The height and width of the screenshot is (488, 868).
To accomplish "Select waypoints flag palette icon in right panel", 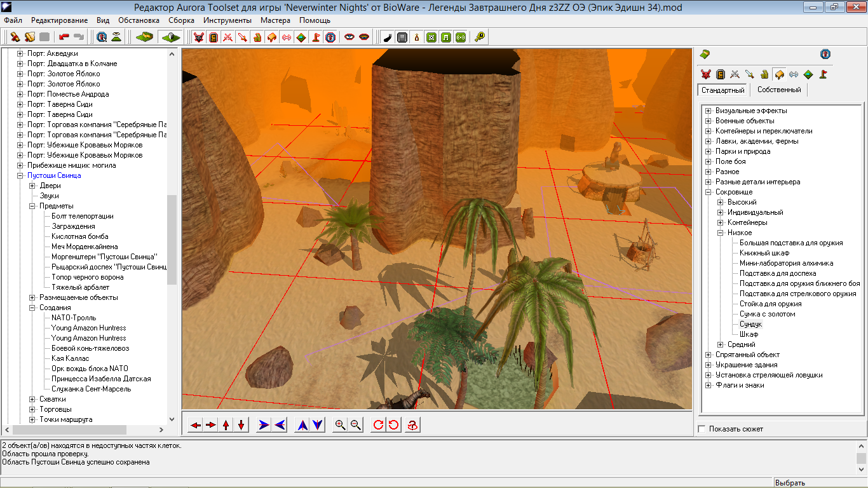I will coord(822,74).
